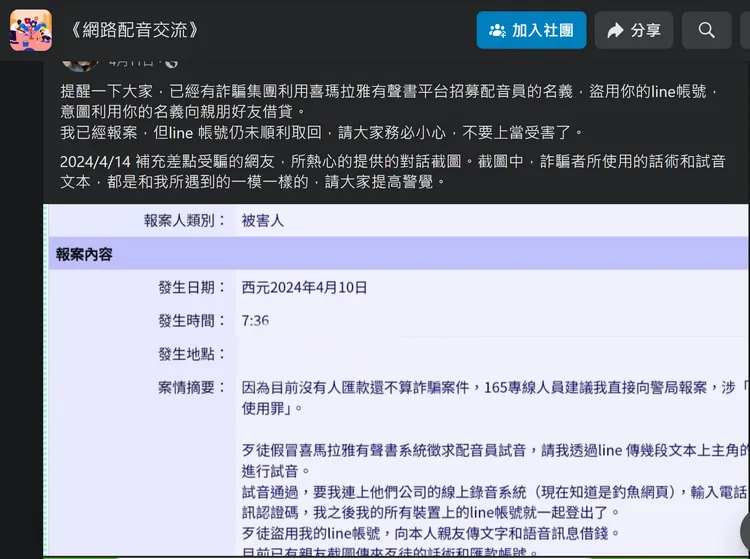Open the 網路配音交流 group avatar icon
The image size is (750, 559).
click(31, 30)
